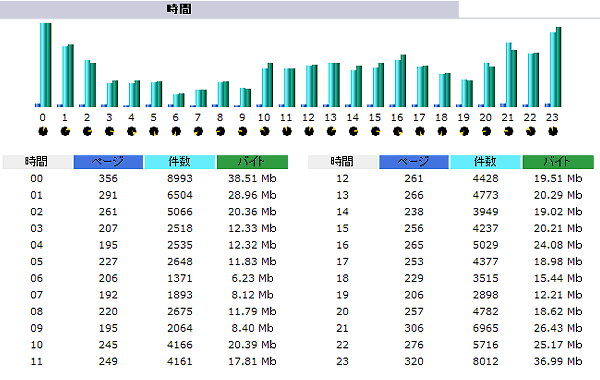Click the 17.81 Mb bytes value
The image size is (600, 380).
click(x=252, y=361)
